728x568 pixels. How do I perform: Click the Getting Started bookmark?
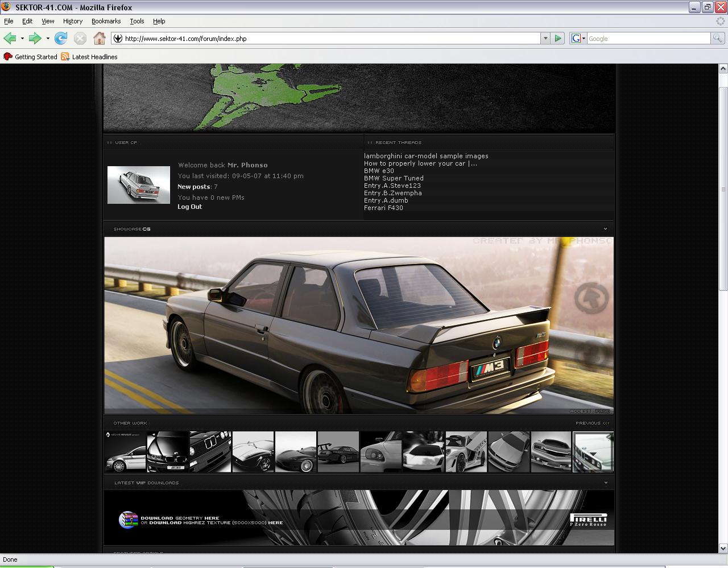pyautogui.click(x=31, y=57)
